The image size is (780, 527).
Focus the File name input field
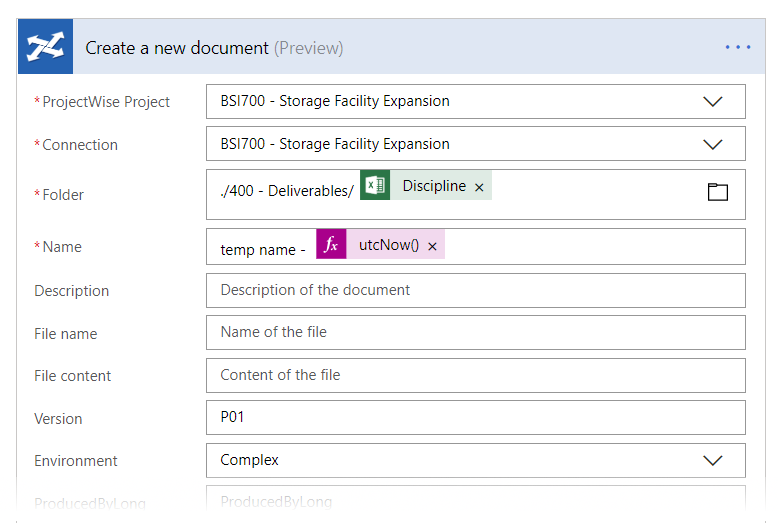click(476, 332)
